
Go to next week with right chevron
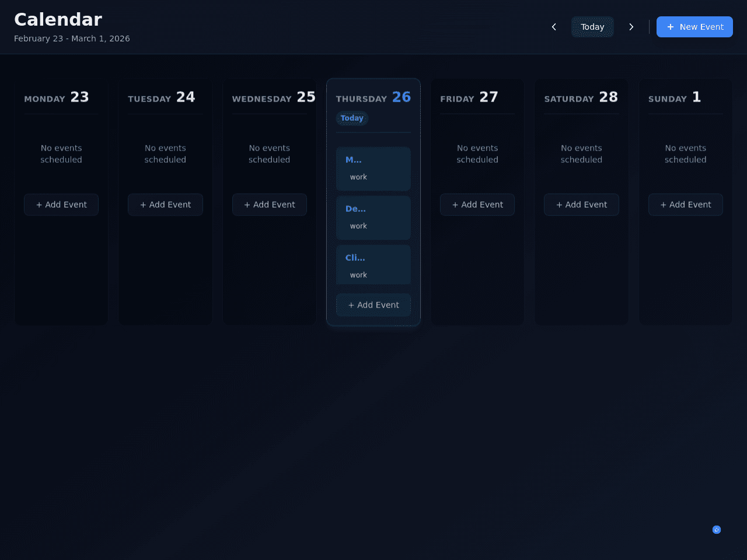(x=631, y=27)
